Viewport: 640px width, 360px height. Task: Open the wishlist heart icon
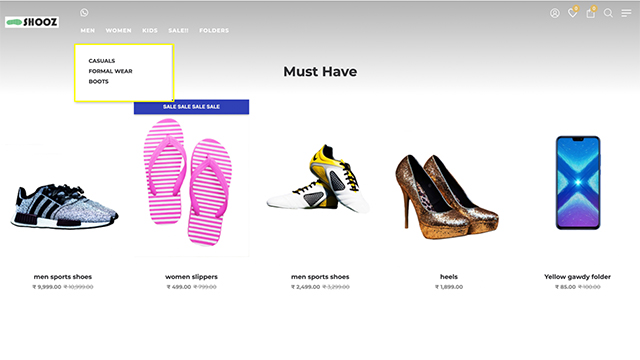pos(573,13)
